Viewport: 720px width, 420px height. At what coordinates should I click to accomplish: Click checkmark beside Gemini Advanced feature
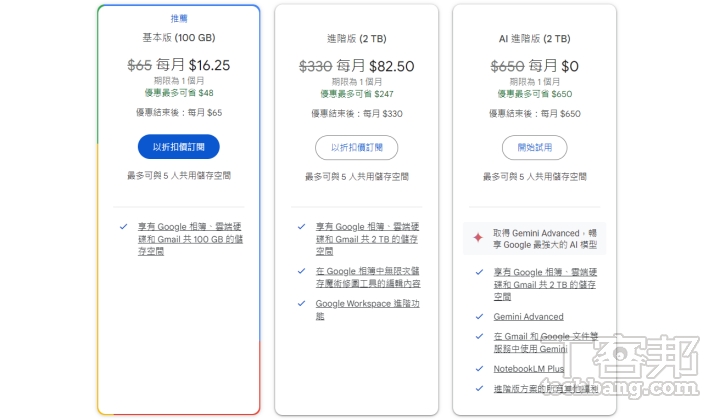tap(479, 316)
